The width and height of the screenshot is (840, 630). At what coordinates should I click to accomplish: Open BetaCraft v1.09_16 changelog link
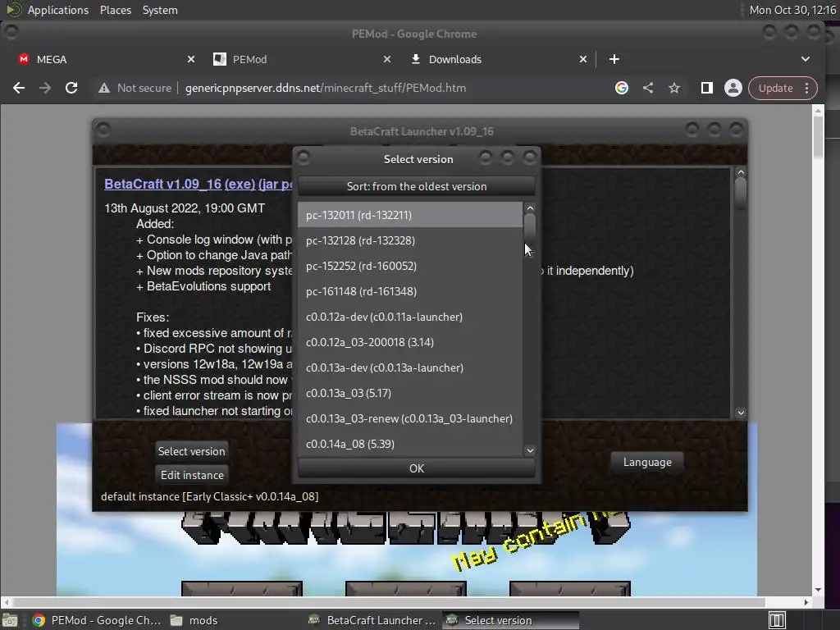[x=163, y=184]
